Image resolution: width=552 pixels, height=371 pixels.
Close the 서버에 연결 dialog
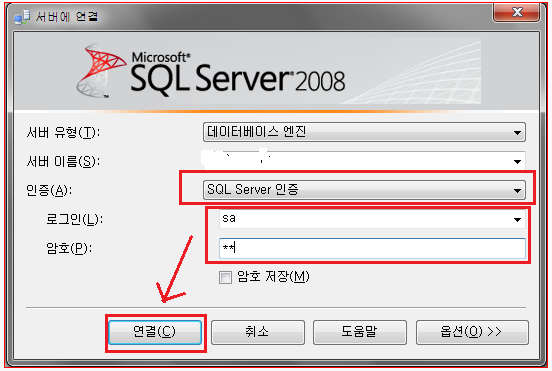pyautogui.click(x=516, y=13)
